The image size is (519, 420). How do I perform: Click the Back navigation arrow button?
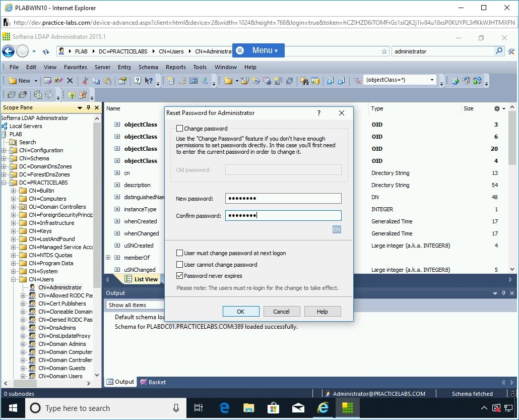tap(8, 51)
